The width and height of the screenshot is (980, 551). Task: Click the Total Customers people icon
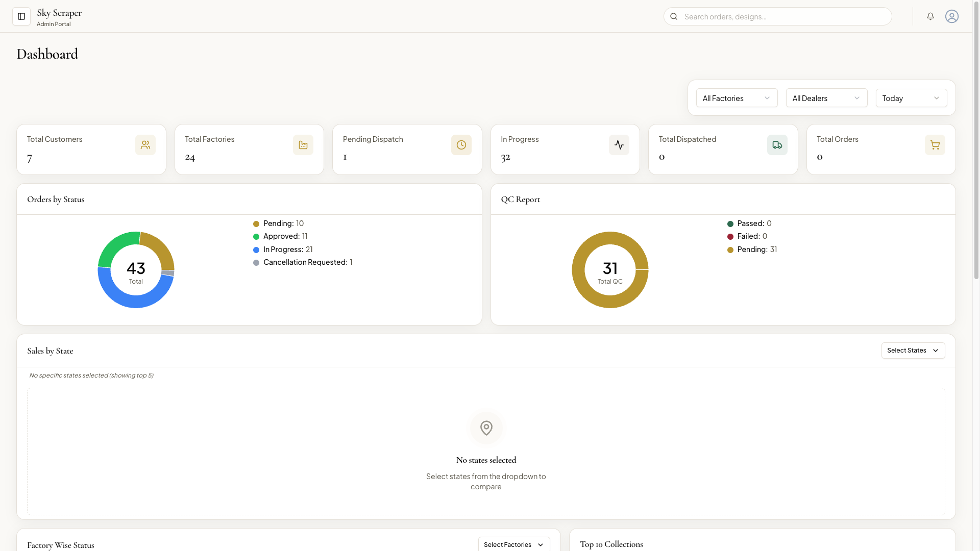(145, 145)
